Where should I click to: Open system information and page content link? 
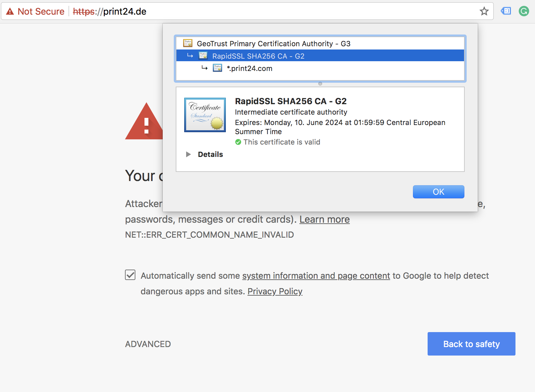click(x=316, y=276)
